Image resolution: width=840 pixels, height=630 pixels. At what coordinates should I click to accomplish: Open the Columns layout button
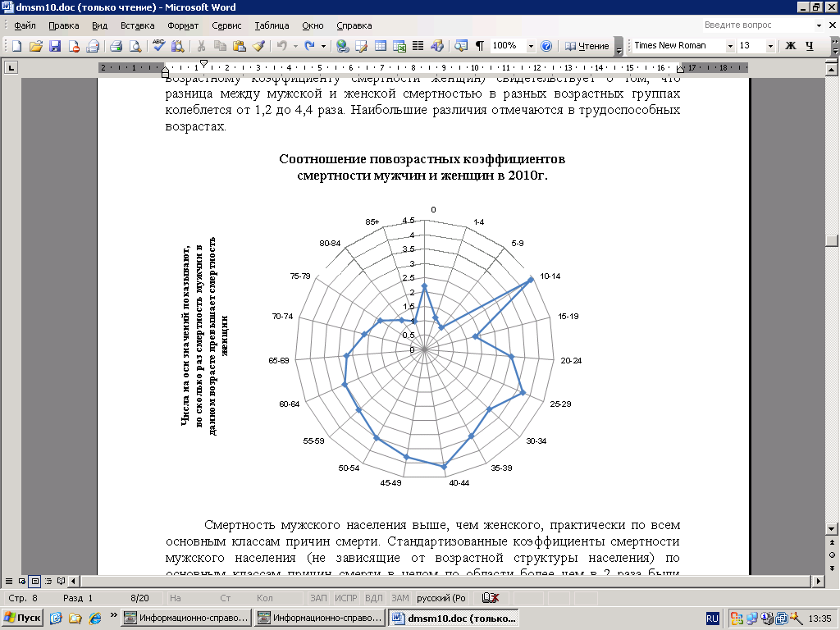pyautogui.click(x=418, y=46)
